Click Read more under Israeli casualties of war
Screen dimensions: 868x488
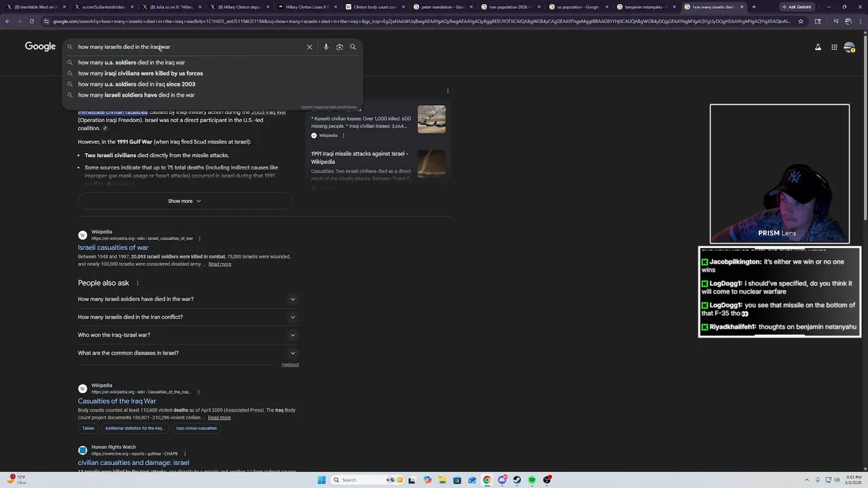(x=220, y=264)
